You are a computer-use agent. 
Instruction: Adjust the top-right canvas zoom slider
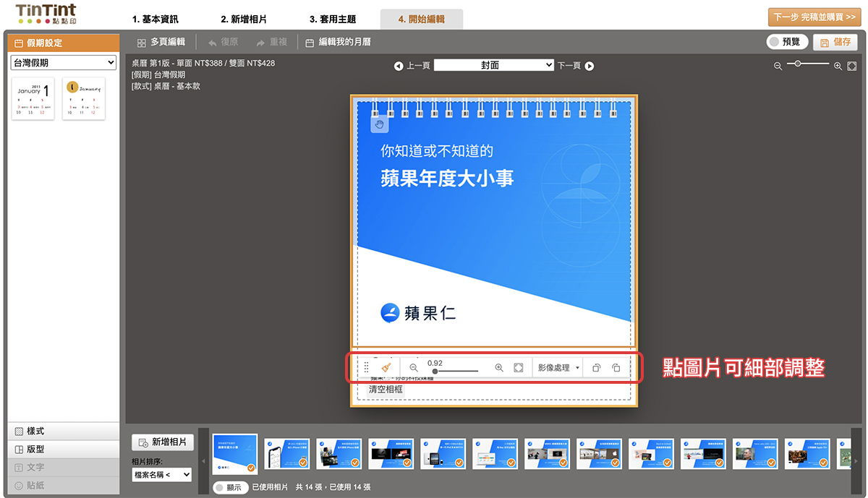click(x=808, y=64)
